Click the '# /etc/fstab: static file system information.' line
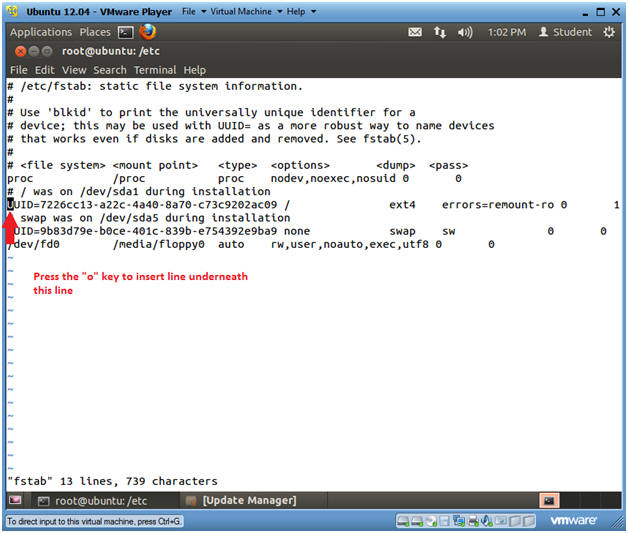628x533 pixels. click(155, 86)
